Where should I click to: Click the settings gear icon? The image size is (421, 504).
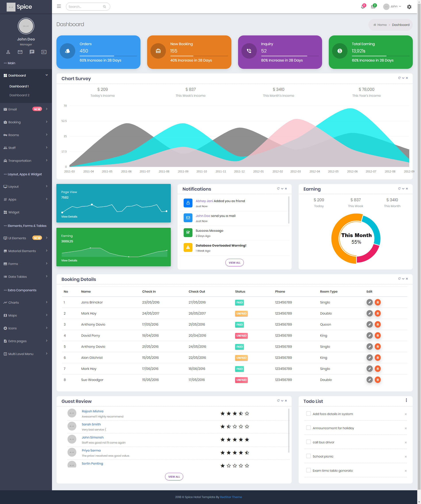[409, 7]
